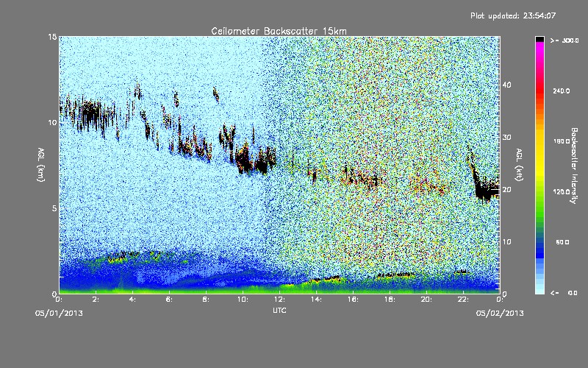
Task: Click the '240.0' colorbar label
Action: (562, 91)
